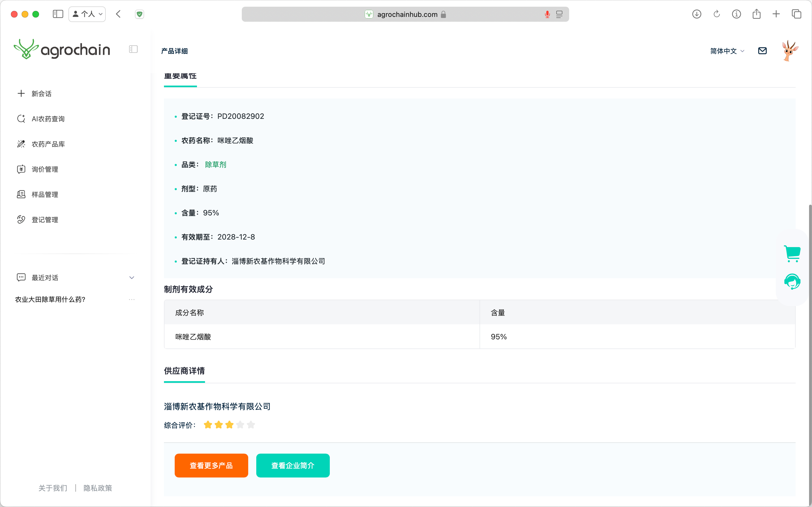Screen dimensions: 812x507
Task: Click the customer service headset icon
Action: click(x=792, y=282)
